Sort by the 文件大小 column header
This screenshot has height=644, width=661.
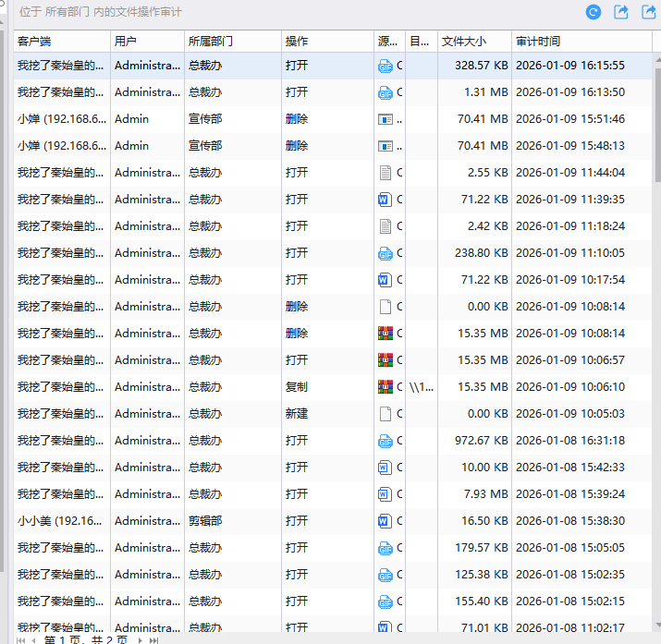point(473,42)
